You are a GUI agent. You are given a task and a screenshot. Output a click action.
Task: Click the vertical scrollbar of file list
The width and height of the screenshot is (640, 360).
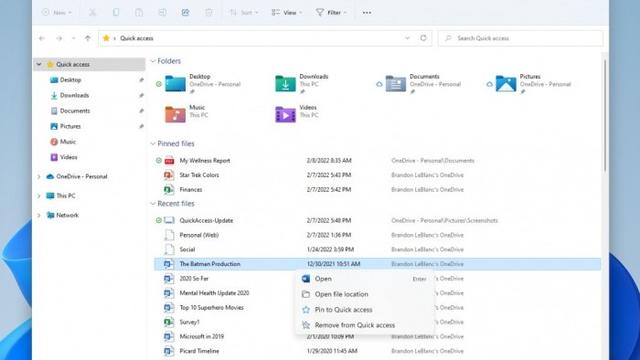(x=604, y=116)
